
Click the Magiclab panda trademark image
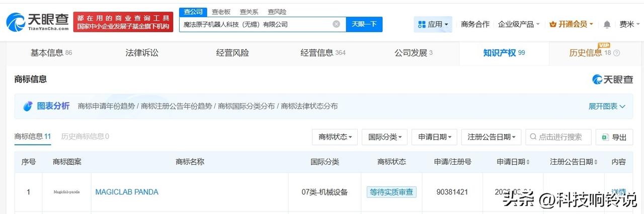(66, 192)
